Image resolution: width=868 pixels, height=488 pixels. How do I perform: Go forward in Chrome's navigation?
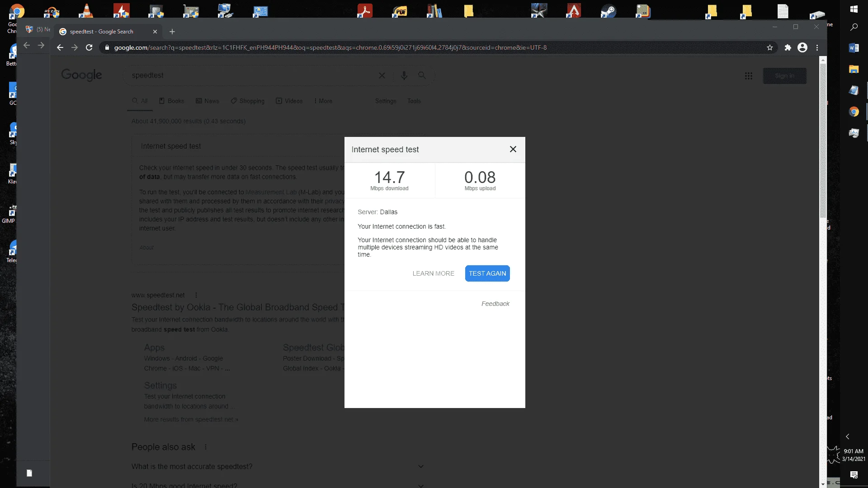click(x=75, y=47)
